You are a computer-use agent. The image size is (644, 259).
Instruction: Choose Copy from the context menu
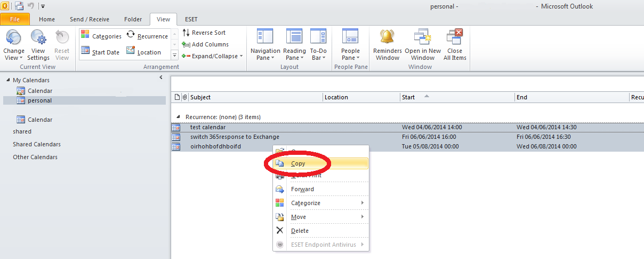click(x=321, y=163)
